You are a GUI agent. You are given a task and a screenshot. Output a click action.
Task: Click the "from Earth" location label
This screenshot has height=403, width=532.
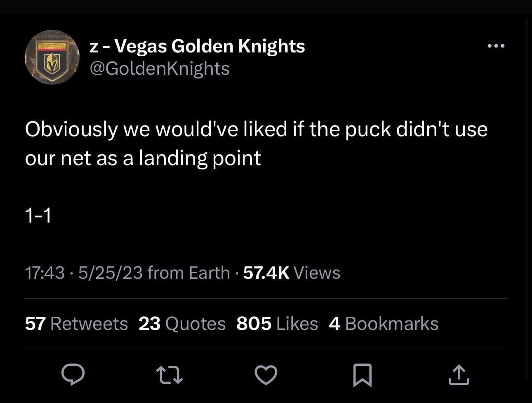pyautogui.click(x=188, y=273)
